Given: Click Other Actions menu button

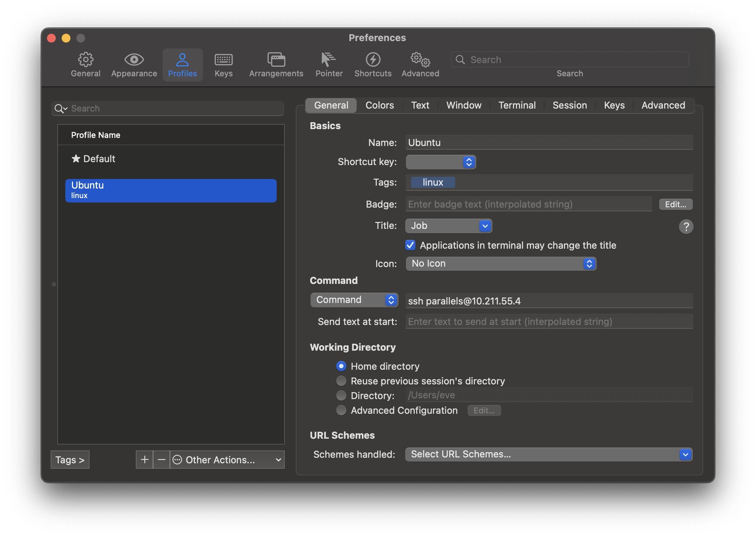Looking at the screenshot, I should point(226,460).
